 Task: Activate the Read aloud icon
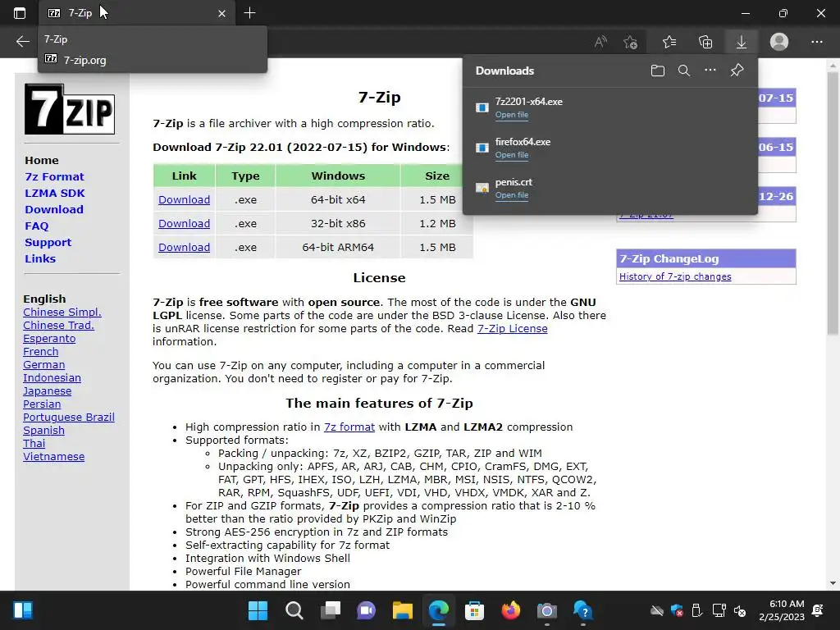[x=600, y=42]
